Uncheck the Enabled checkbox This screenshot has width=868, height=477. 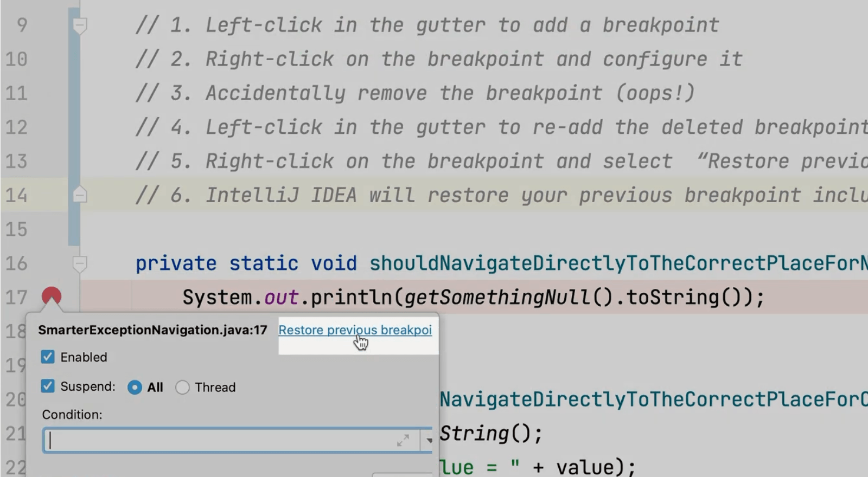pos(48,357)
